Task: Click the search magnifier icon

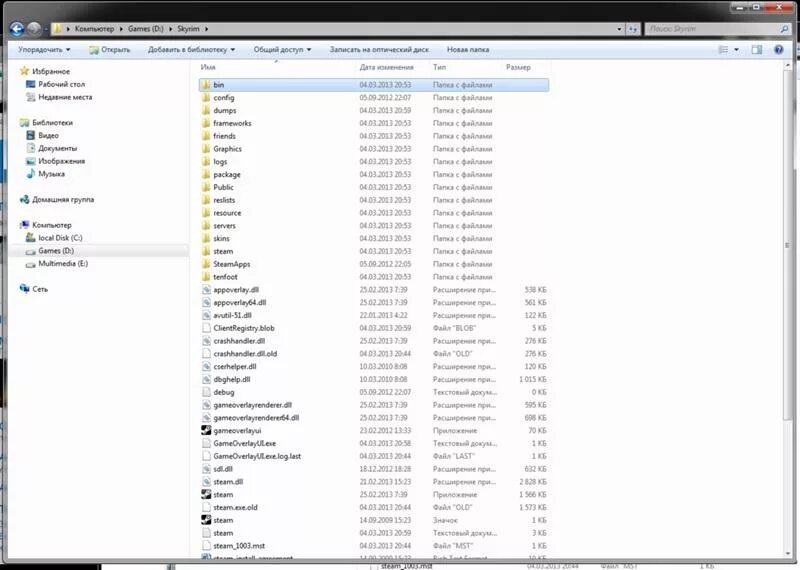Action: pos(784,29)
